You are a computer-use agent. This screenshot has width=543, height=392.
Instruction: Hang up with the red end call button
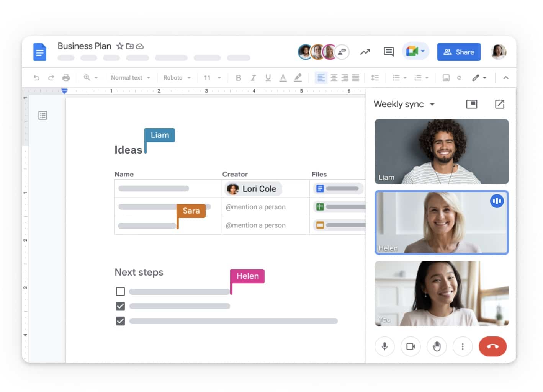pos(492,346)
